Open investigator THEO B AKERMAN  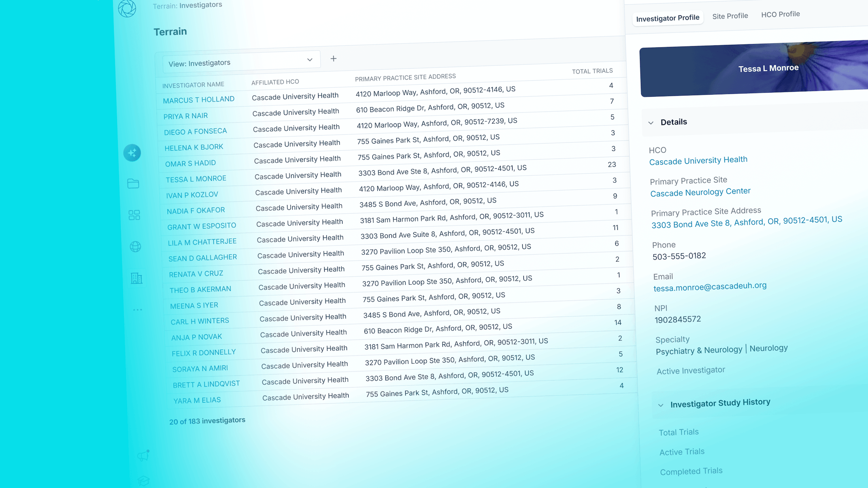(200, 290)
